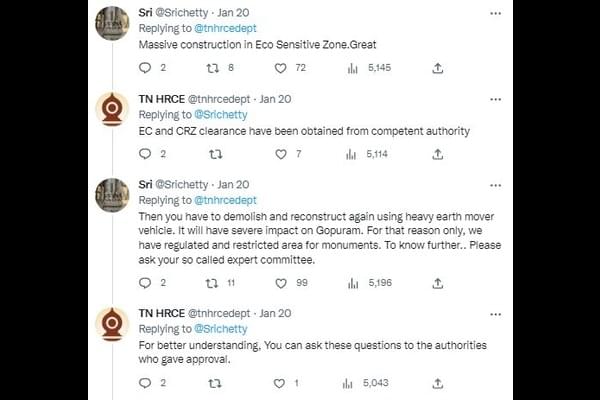
Task: Share Sri's 'Massive construction' tweet
Action: pos(437,68)
